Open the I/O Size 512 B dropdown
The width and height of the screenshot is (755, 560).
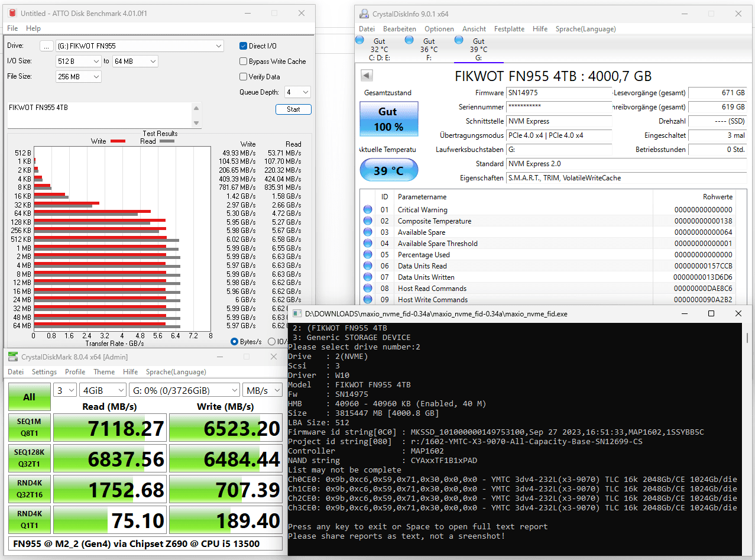point(79,61)
